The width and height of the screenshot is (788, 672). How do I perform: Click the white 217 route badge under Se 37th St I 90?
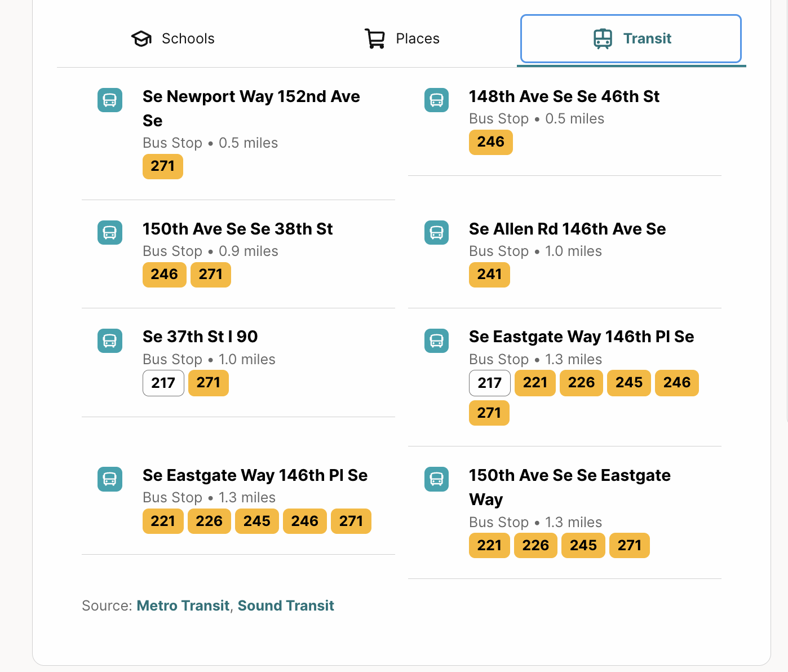(163, 383)
